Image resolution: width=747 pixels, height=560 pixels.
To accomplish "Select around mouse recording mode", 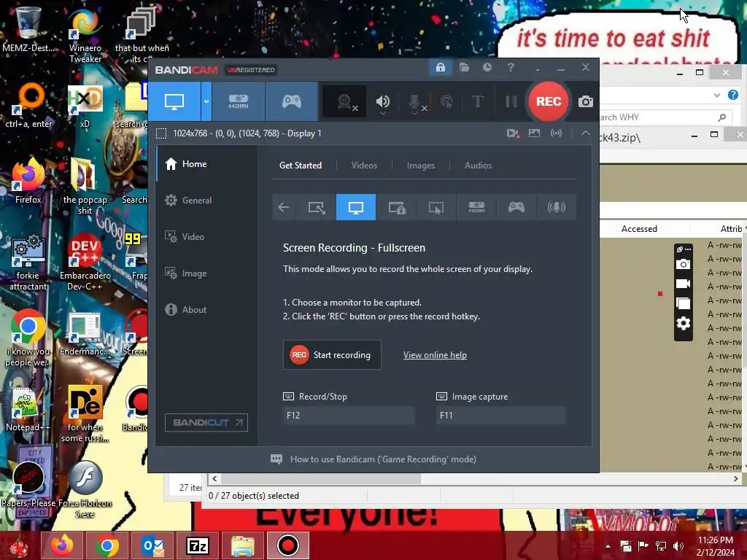I will pyautogui.click(x=436, y=207).
